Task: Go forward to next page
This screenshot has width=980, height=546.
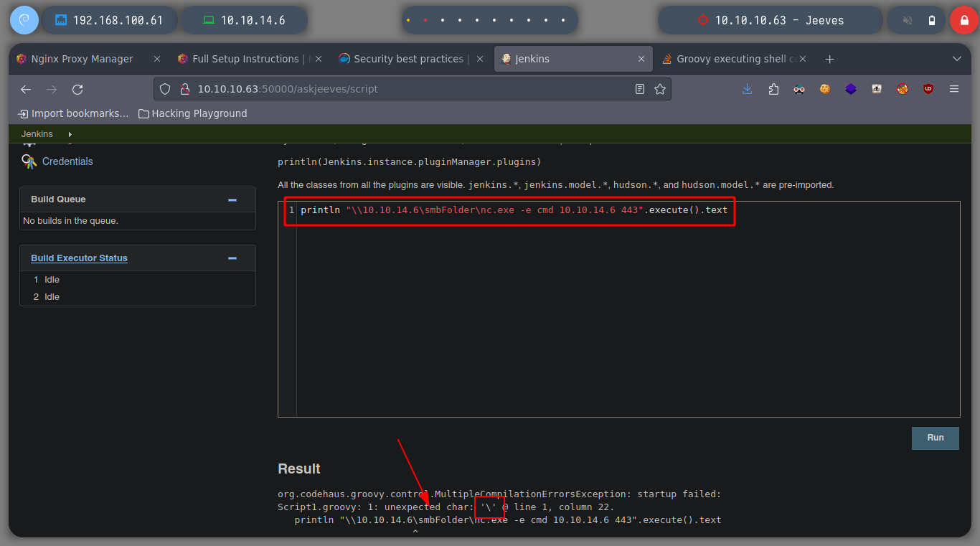Action: (52, 89)
